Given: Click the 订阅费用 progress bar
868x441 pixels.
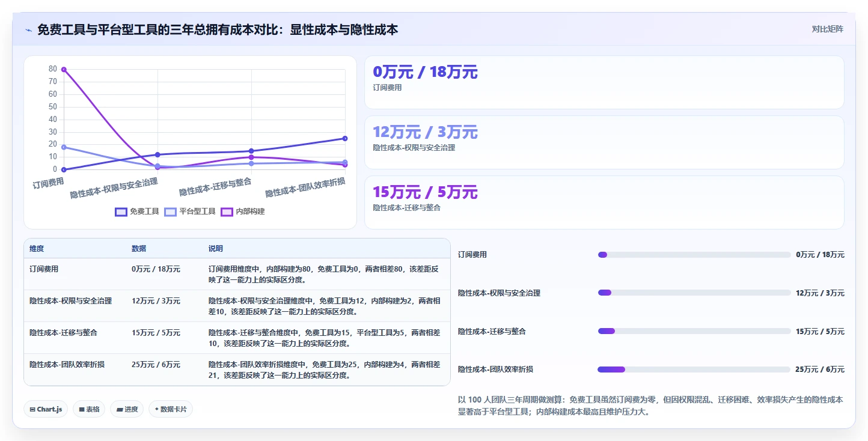Looking at the screenshot, I should coord(694,255).
